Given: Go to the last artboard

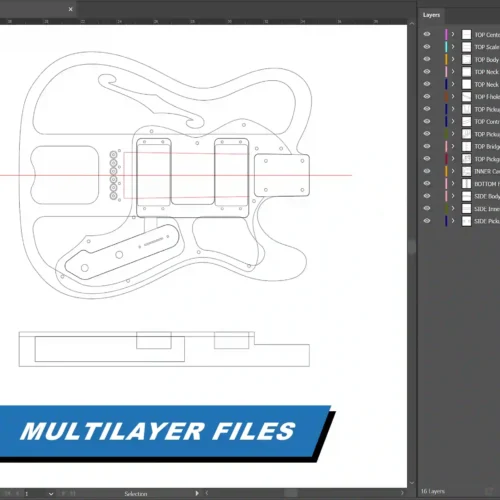Looking at the screenshot, I should pos(73,494).
